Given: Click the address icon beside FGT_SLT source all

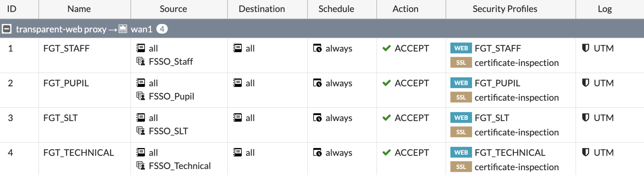Looking at the screenshot, I should pos(141,118).
